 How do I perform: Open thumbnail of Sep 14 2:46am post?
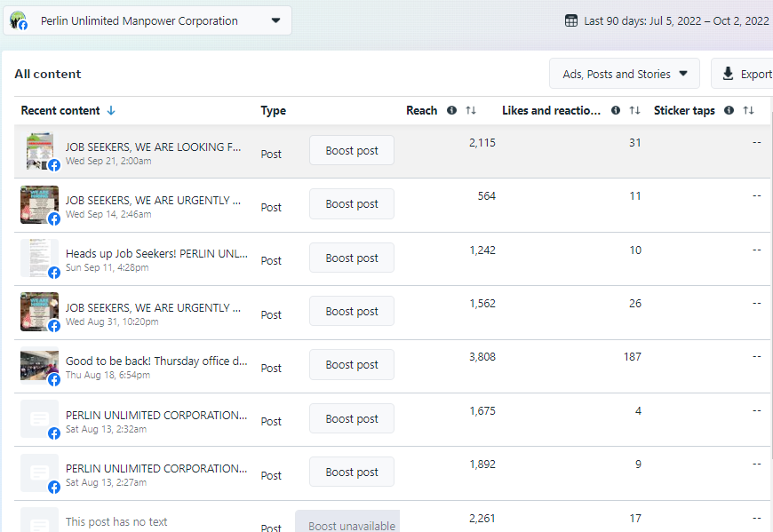[x=39, y=204]
